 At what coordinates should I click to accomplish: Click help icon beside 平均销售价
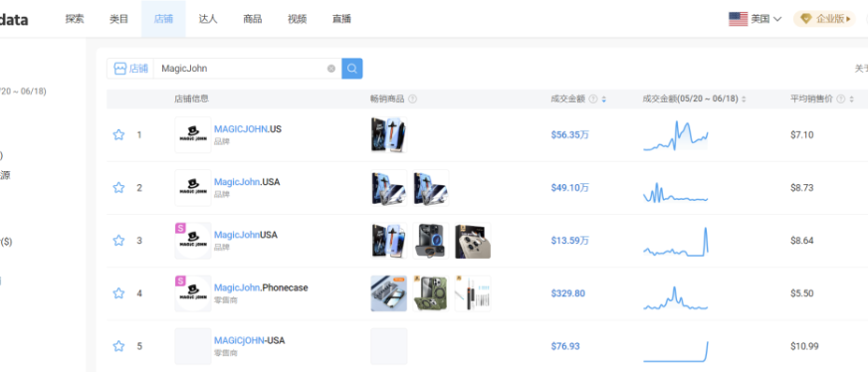[841, 99]
